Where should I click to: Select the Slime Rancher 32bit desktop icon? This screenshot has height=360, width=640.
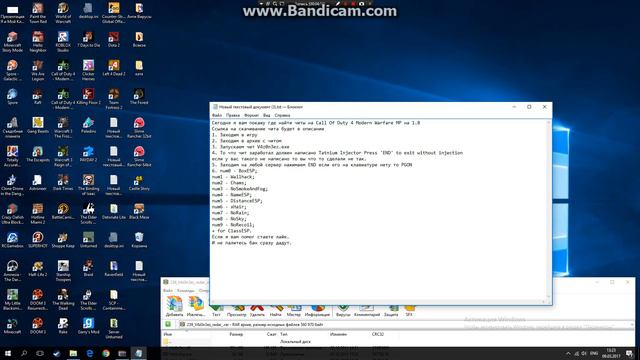[x=139, y=128]
